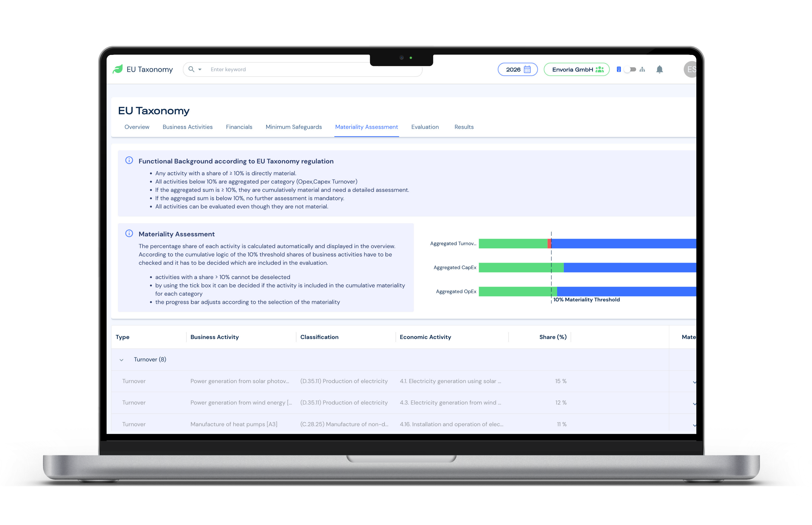The image size is (812, 525).
Task: Open notifications via the bell icon
Action: coord(660,69)
